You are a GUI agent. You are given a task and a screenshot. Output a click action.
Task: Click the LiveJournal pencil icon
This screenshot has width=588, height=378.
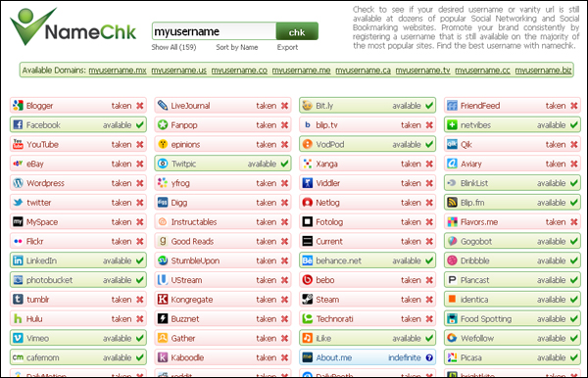163,106
